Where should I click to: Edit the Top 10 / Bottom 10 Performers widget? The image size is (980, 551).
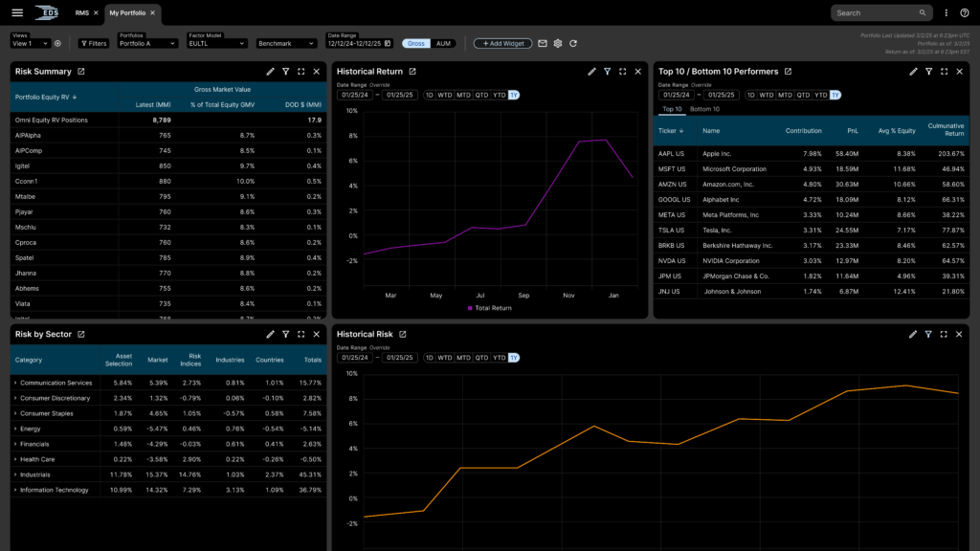(x=913, y=72)
